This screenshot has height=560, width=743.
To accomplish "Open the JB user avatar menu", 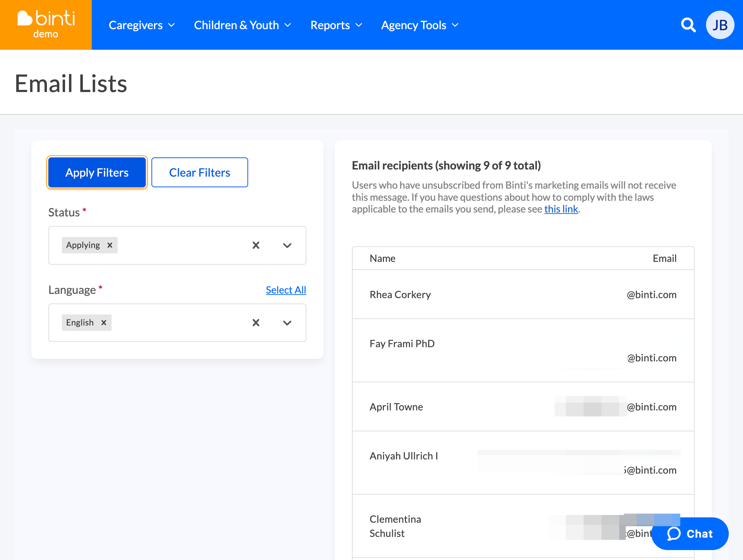I will [x=720, y=25].
